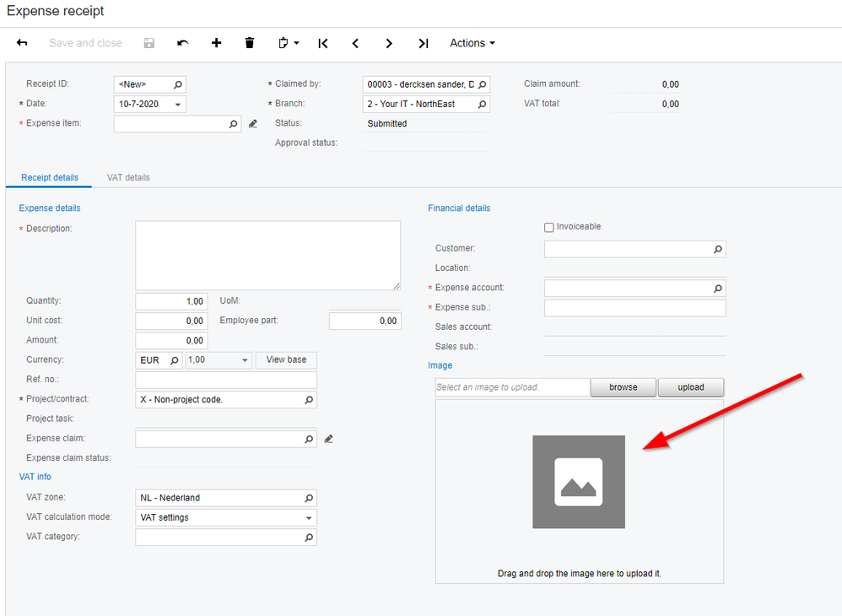Viewport: 842px width, 616px height.
Task: Go to the first record
Action: [323, 43]
